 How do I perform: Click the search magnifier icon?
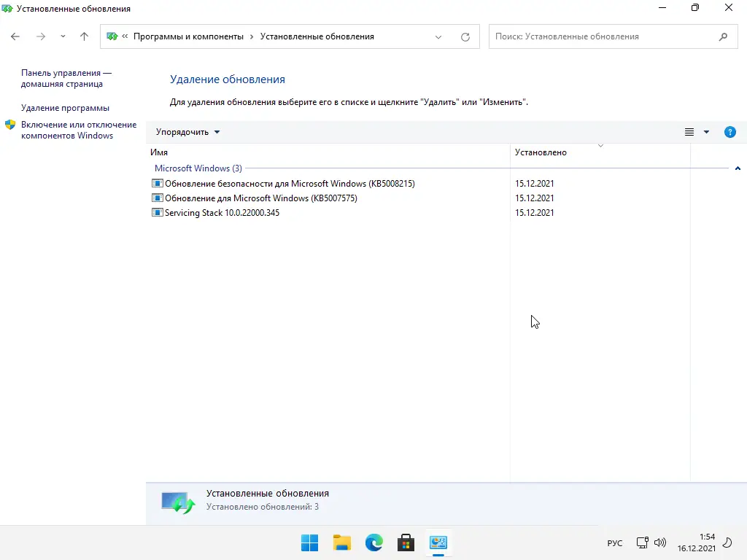[723, 36]
